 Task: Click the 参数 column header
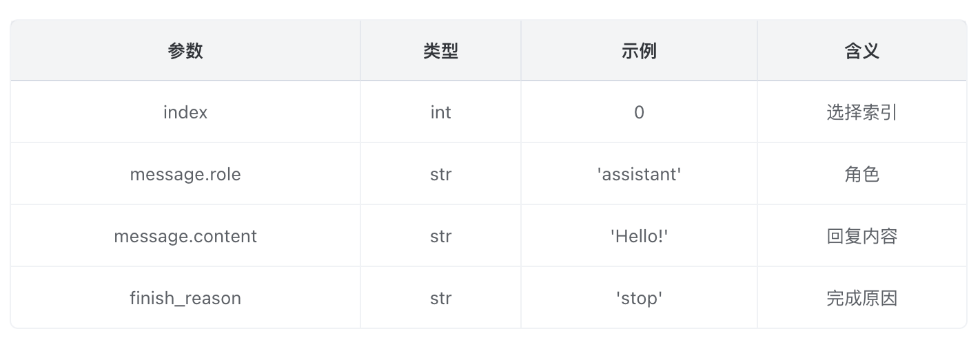pos(185,50)
